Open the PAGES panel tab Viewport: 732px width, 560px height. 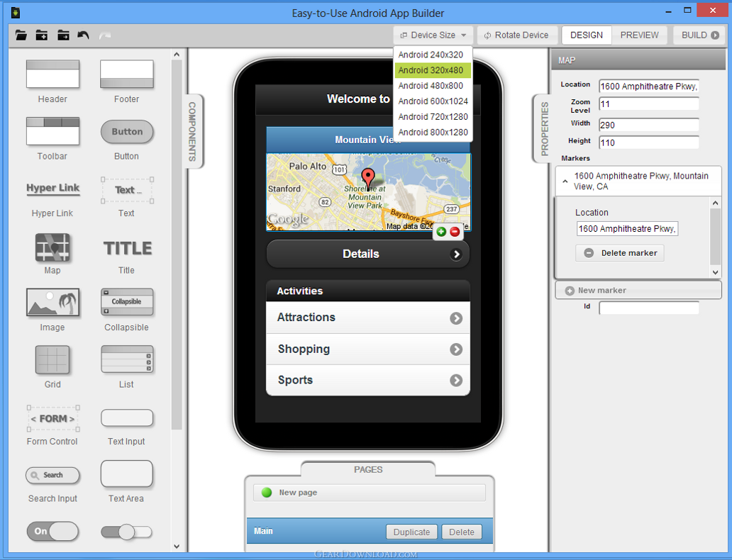(368, 469)
